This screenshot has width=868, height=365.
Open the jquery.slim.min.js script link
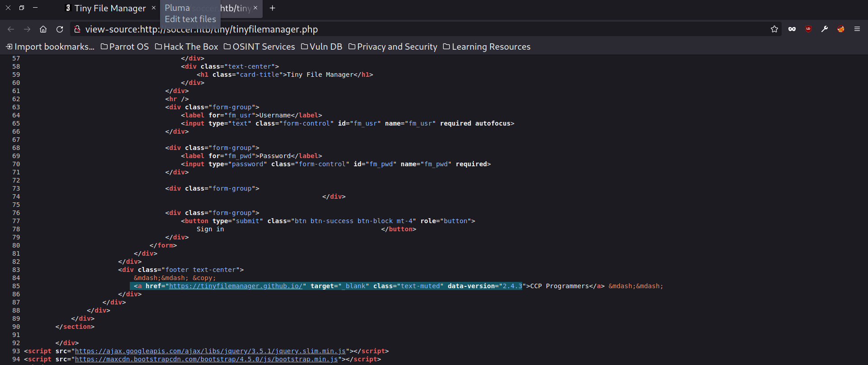(210, 351)
